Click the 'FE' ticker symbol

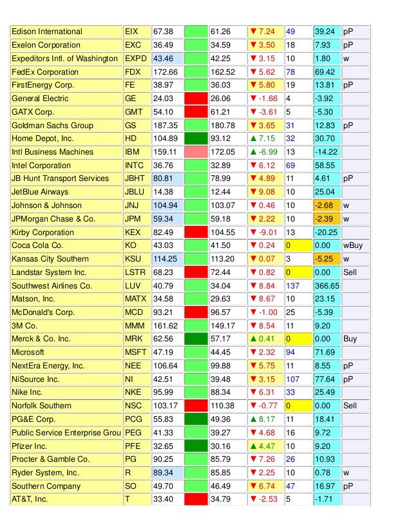pyautogui.click(x=129, y=85)
